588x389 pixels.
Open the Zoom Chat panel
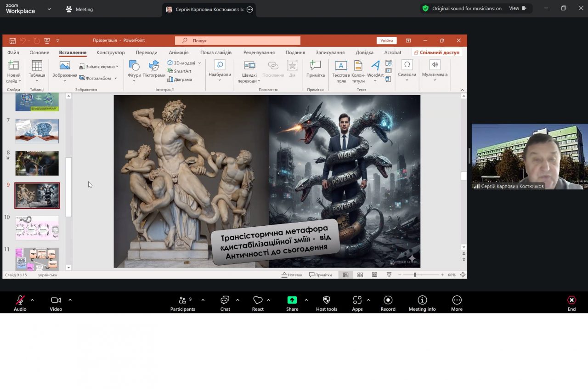225,300
